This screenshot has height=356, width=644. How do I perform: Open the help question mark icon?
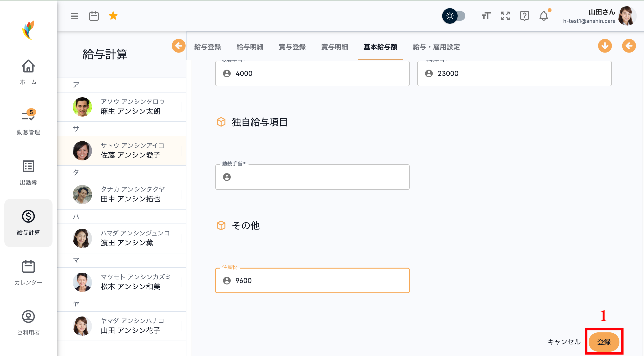[525, 16]
